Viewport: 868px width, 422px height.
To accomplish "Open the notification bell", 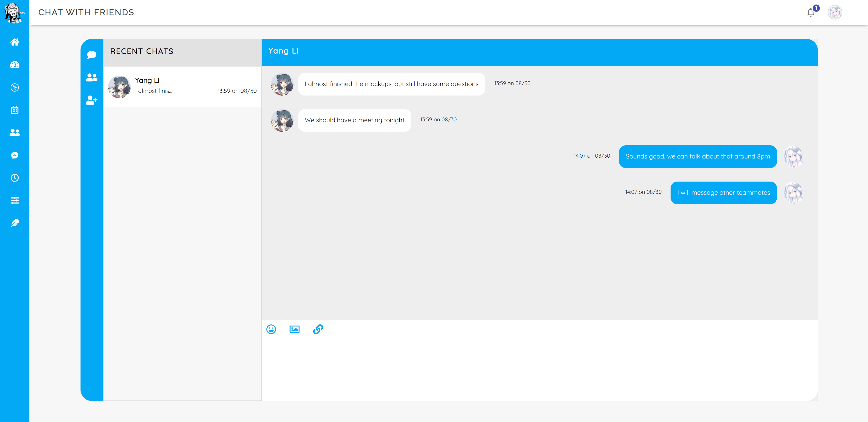I will tap(810, 13).
